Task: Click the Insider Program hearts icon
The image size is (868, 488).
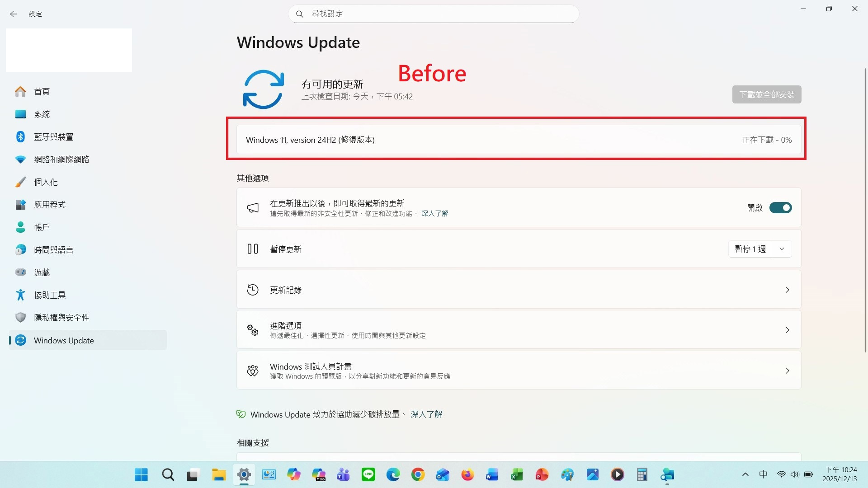Action: point(253,371)
